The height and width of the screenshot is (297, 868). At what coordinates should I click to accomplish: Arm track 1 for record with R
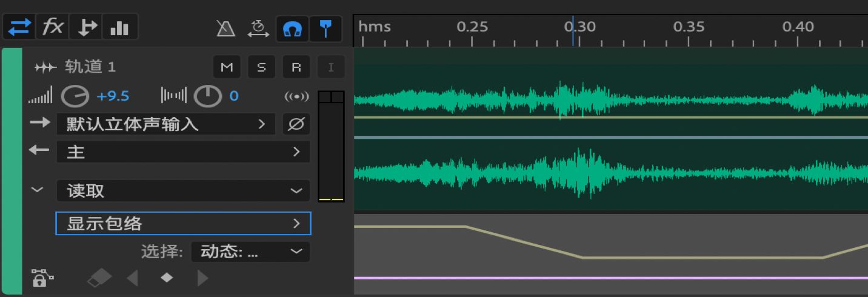[x=296, y=67]
